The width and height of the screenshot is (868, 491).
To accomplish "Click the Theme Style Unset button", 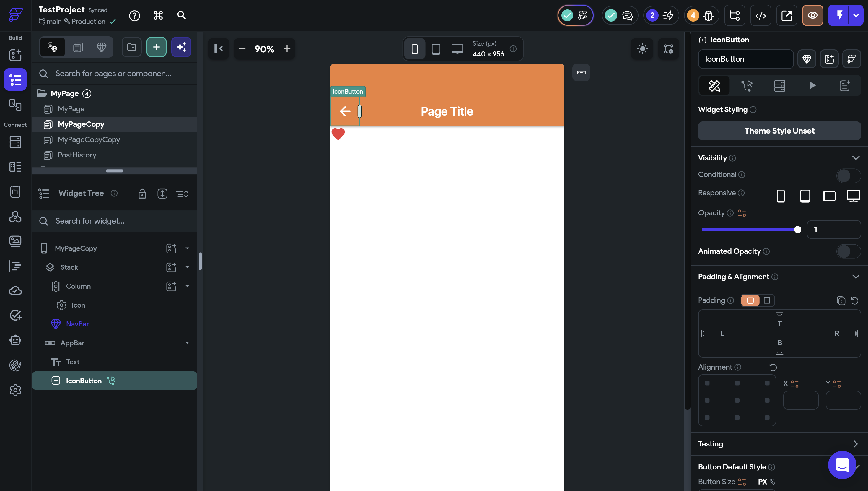I will point(779,131).
